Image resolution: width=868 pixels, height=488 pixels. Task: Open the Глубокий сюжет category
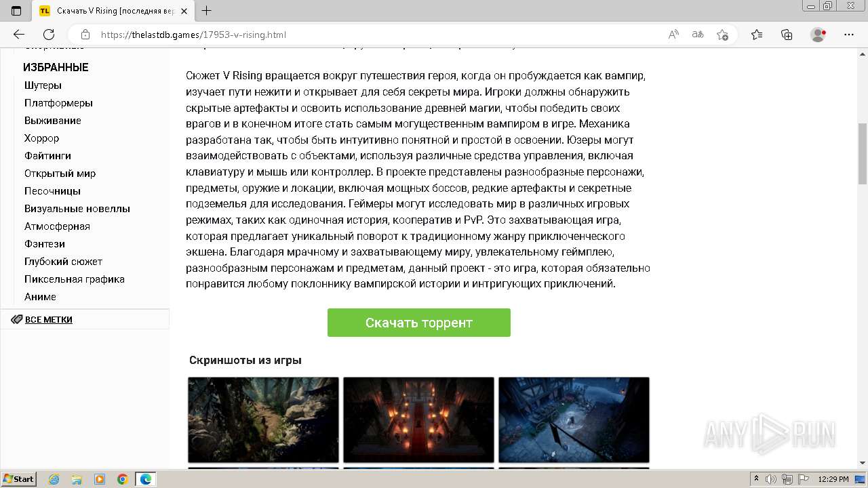point(63,262)
